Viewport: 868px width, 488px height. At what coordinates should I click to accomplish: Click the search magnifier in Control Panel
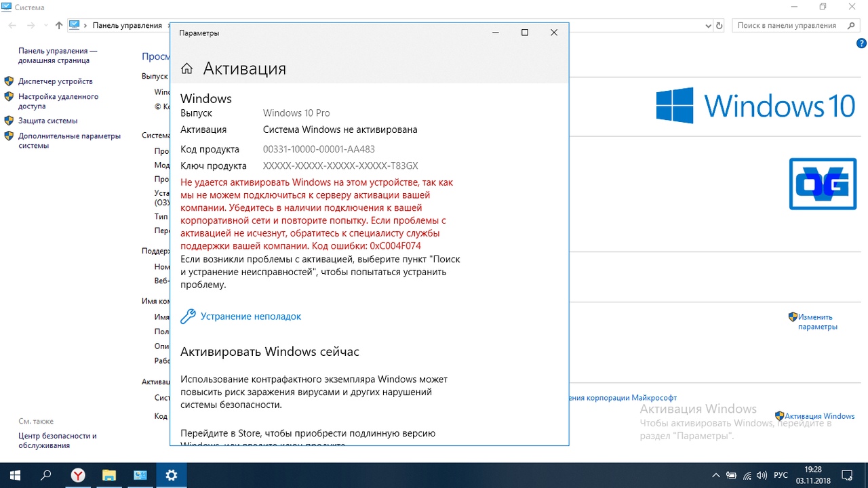[x=851, y=25]
